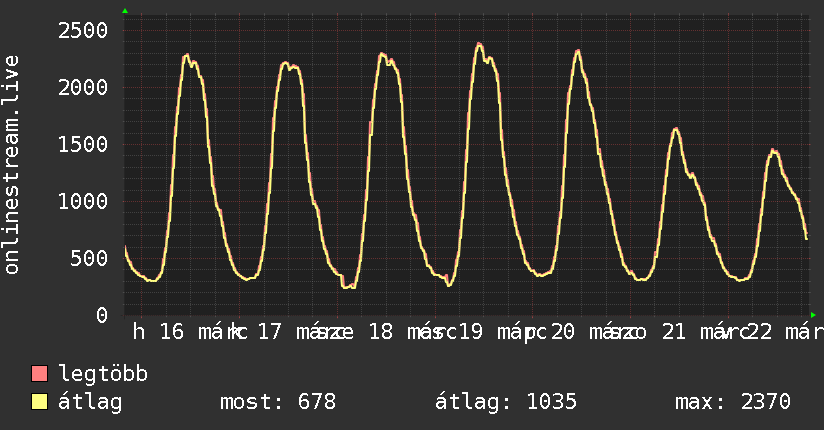
Task: Click the green arrow at x-axis right end
Action: coord(812,314)
